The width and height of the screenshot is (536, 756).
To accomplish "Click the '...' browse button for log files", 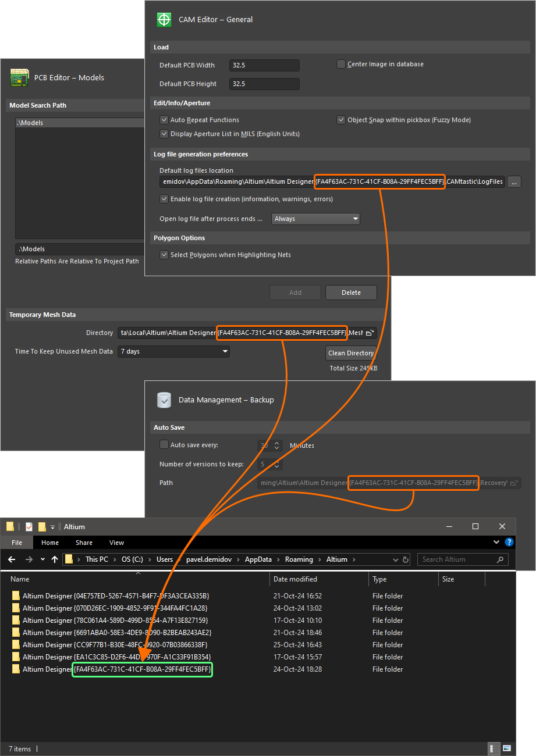I will [513, 182].
